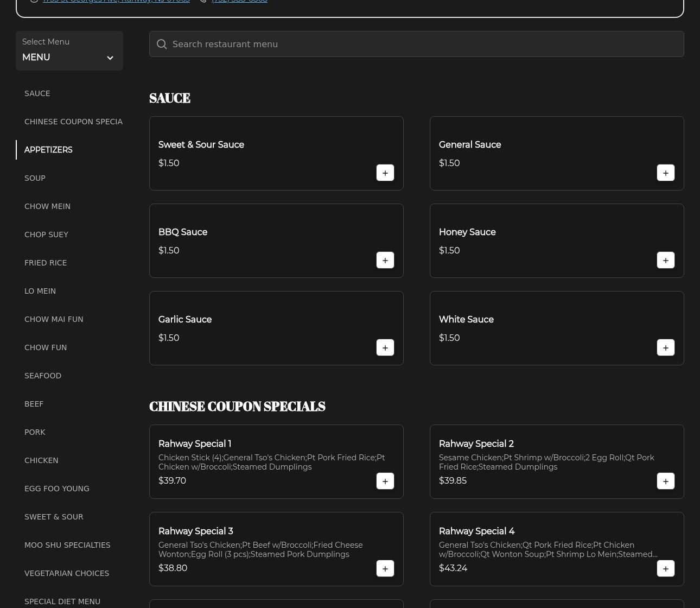
Task: Select Seafood in the sidebar
Action: pos(43,376)
